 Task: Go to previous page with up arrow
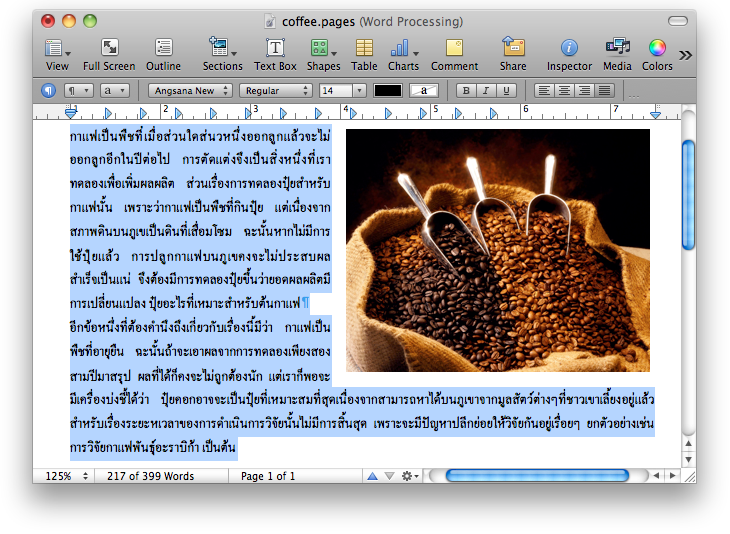[372, 476]
